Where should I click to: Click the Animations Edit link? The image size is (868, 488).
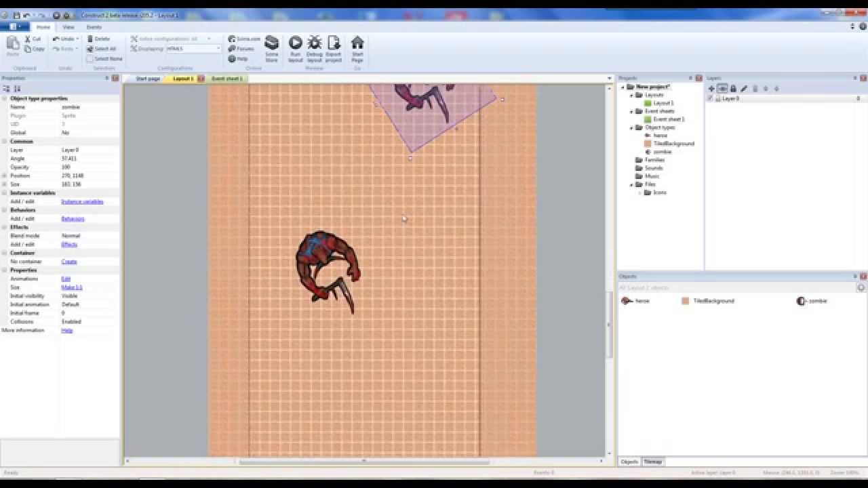click(x=66, y=279)
